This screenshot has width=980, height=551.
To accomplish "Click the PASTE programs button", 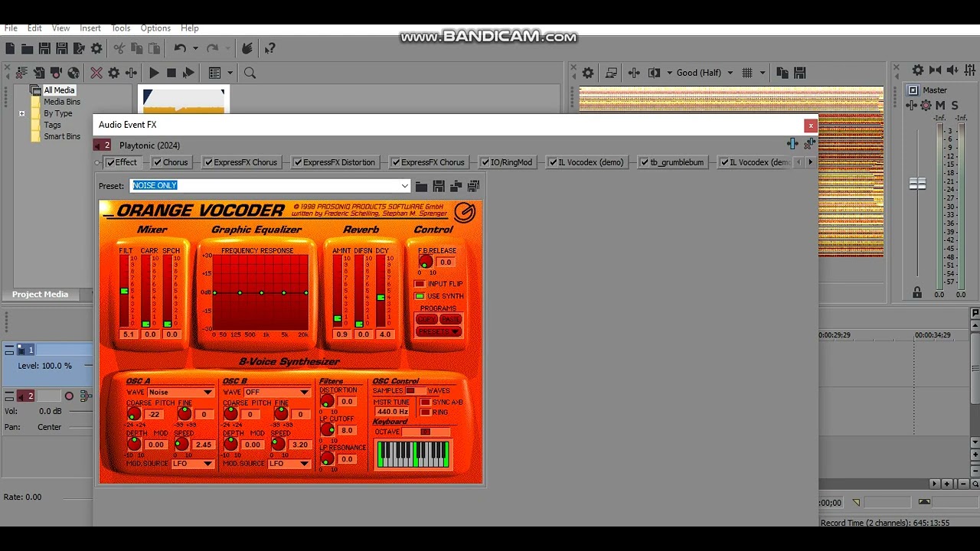I will click(x=451, y=320).
